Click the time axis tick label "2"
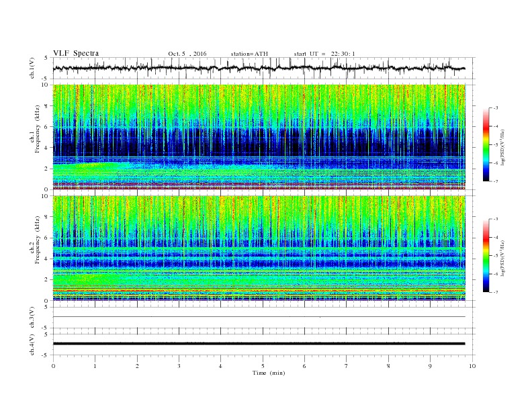 click(137, 366)
